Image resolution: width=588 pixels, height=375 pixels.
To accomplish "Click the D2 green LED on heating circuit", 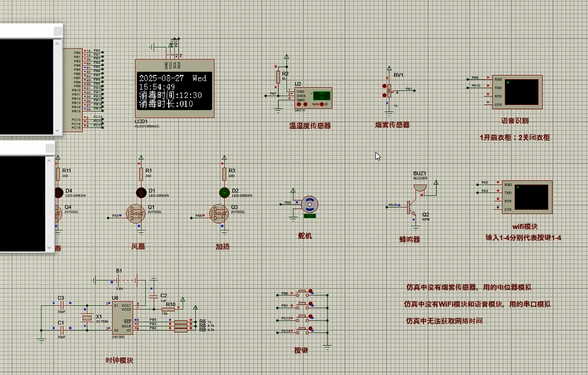I will 224,193.
